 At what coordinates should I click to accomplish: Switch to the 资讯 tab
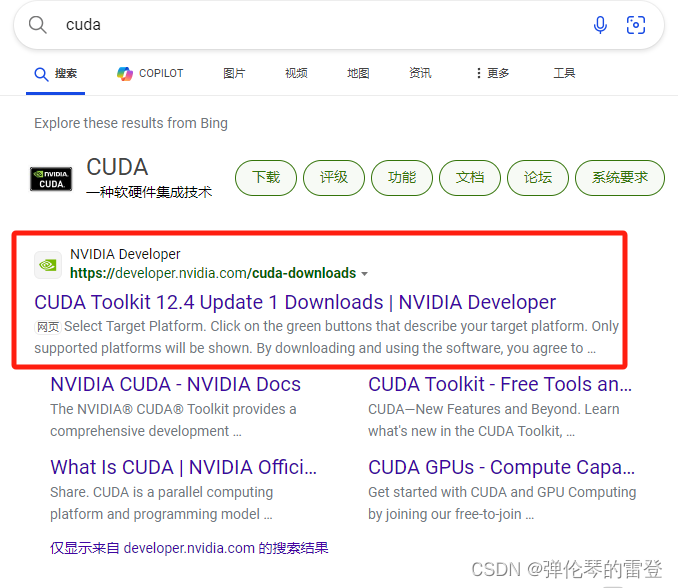click(420, 73)
